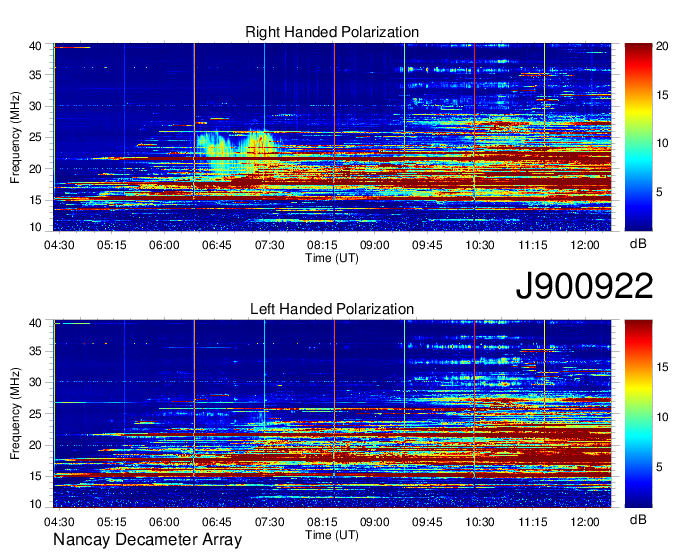
Task: Click the "06:00" tick of left-handed plot
Action: point(164,521)
